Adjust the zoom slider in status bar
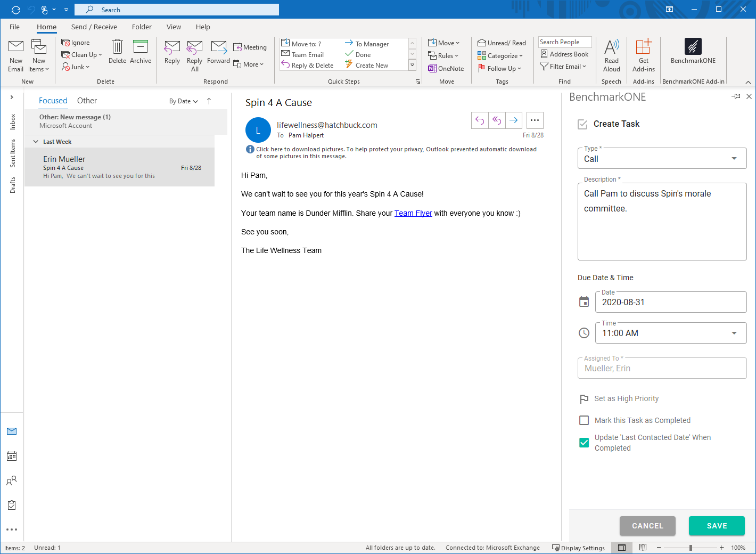Screen dimensions: 756x554 click(691, 548)
